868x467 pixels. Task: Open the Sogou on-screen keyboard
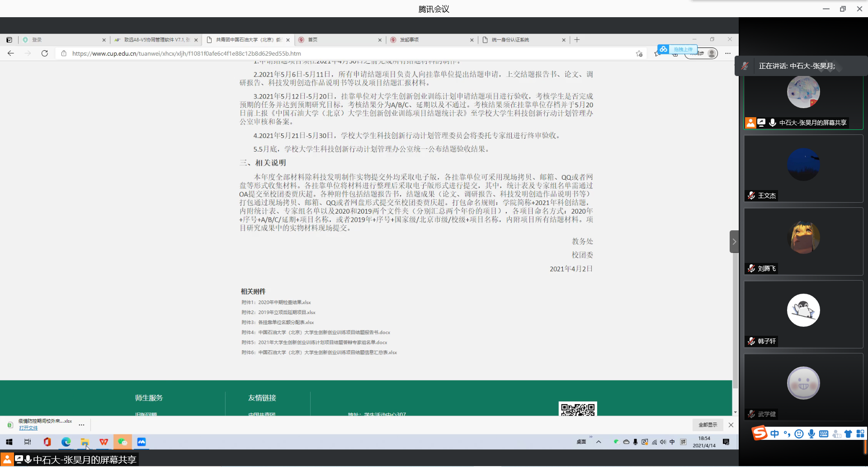pyautogui.click(x=824, y=434)
